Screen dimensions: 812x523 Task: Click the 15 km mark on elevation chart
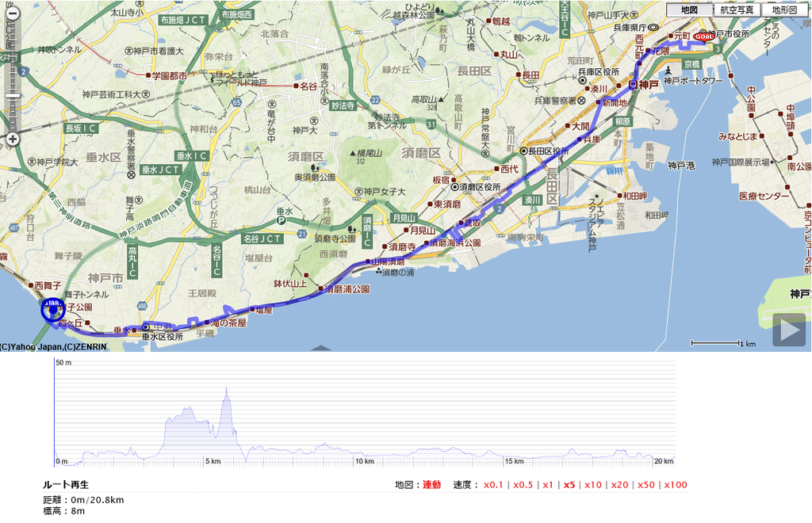coord(514,461)
